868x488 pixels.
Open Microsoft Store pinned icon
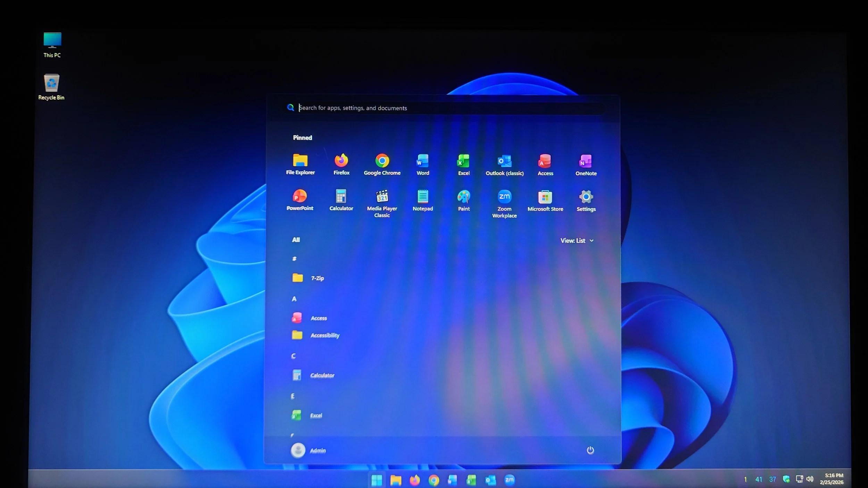(545, 198)
